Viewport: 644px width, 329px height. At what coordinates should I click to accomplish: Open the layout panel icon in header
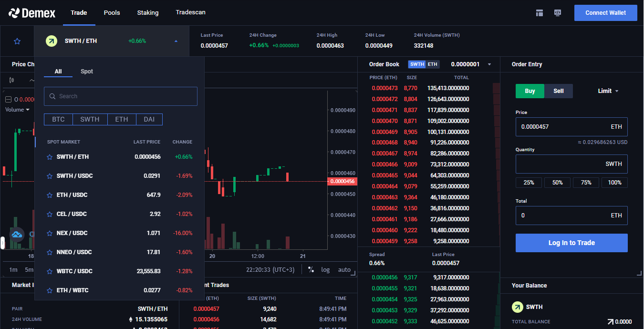pyautogui.click(x=540, y=13)
